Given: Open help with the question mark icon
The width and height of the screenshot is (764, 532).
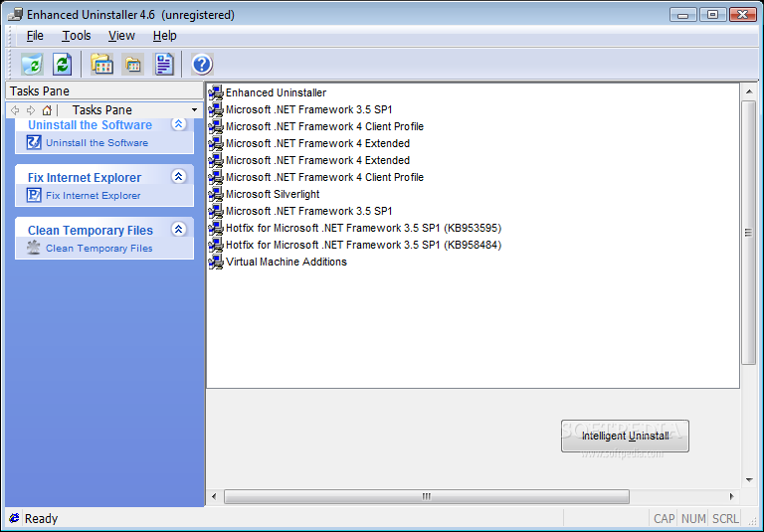Looking at the screenshot, I should pos(202,65).
